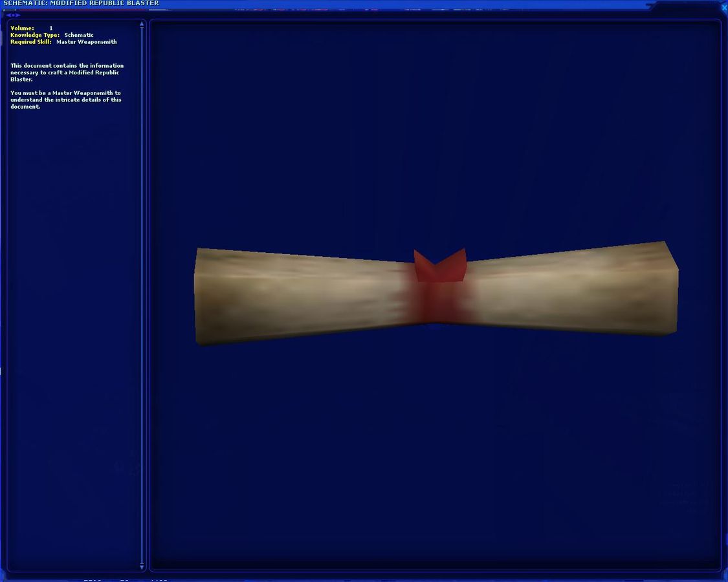Click the Schematic knowledge type value

[79, 35]
